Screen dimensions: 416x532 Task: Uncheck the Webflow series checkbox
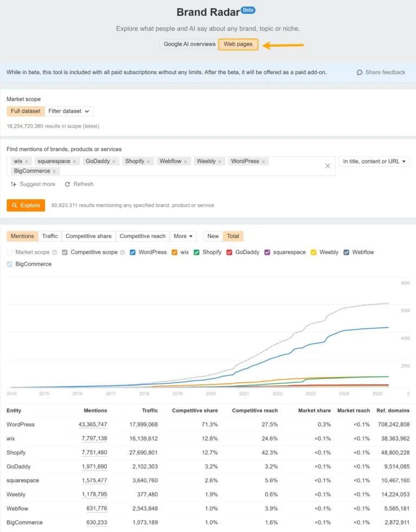[346, 252]
